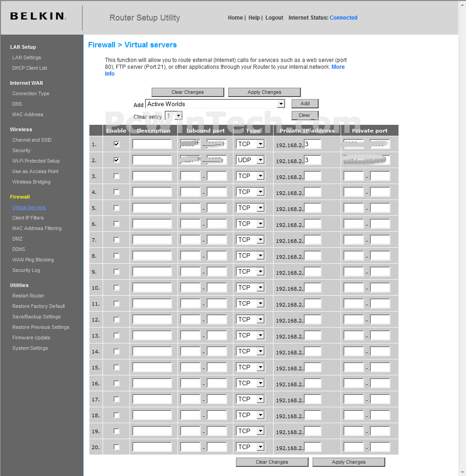
Task: Go to DHCP Client List in sidebar
Action: tap(30, 68)
